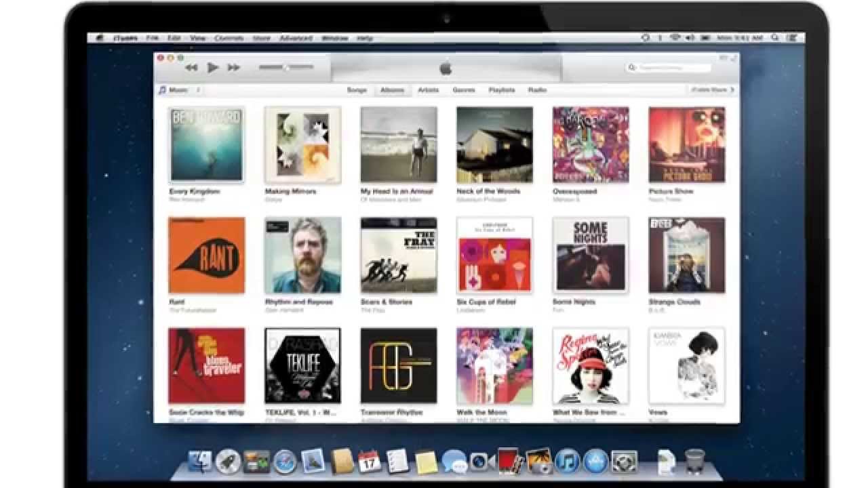Screen dimensions: 868x488
Task: Open Calendar icon showing 17
Action: (x=370, y=462)
